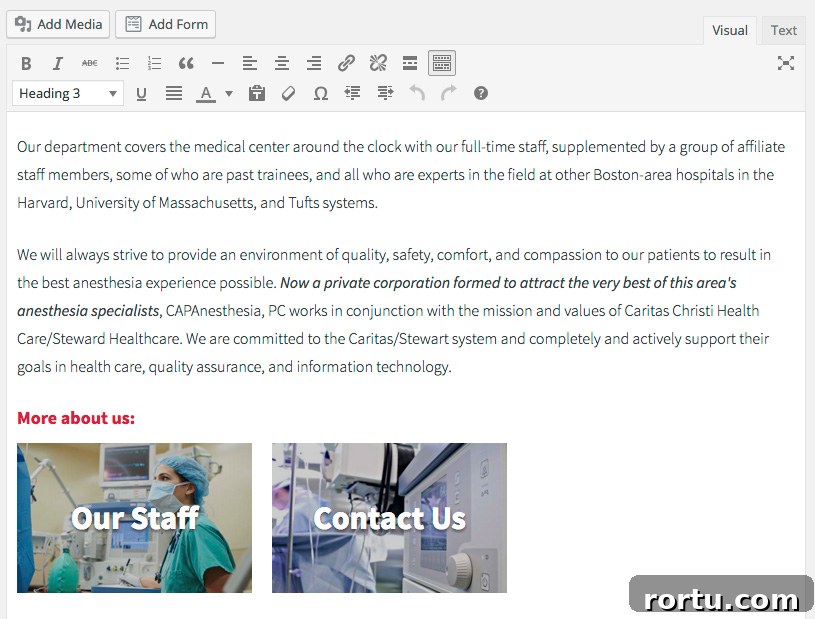Increase the indent
This screenshot has height=619, width=815.
point(385,94)
